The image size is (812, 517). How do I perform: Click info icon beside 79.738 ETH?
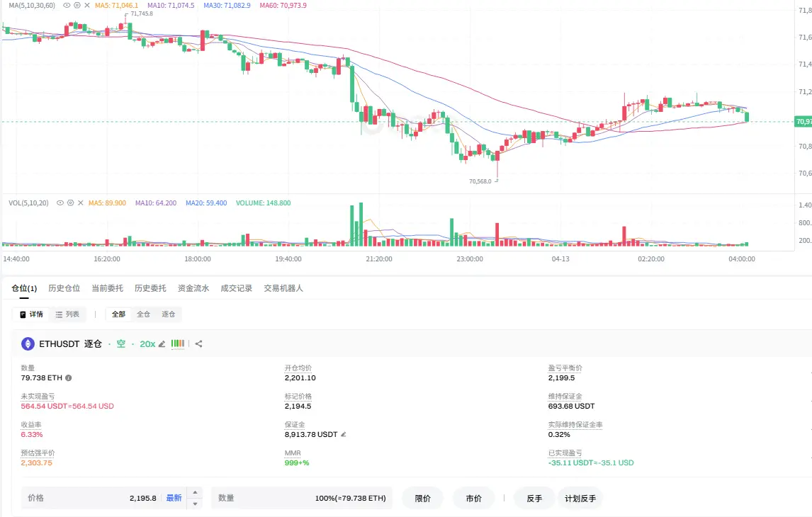click(x=68, y=377)
